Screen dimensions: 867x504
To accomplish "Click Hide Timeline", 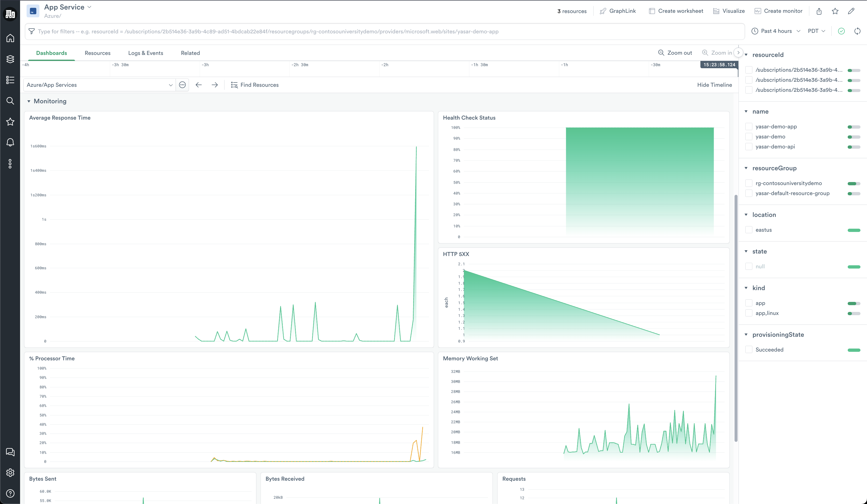I will 714,85.
